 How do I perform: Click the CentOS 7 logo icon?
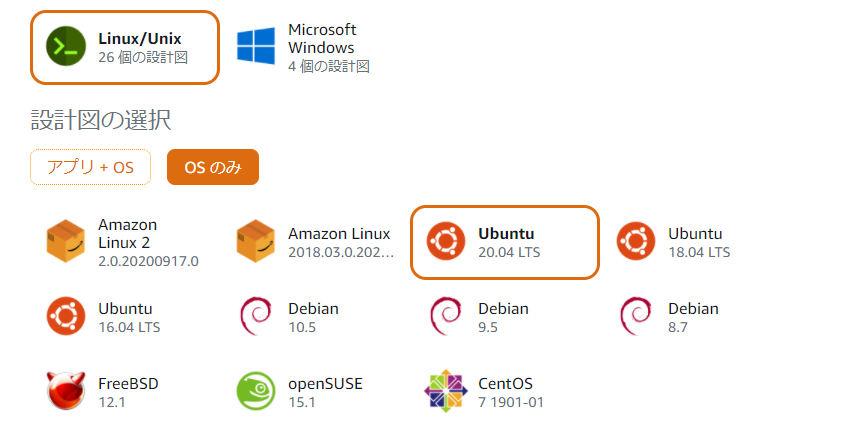coord(446,391)
